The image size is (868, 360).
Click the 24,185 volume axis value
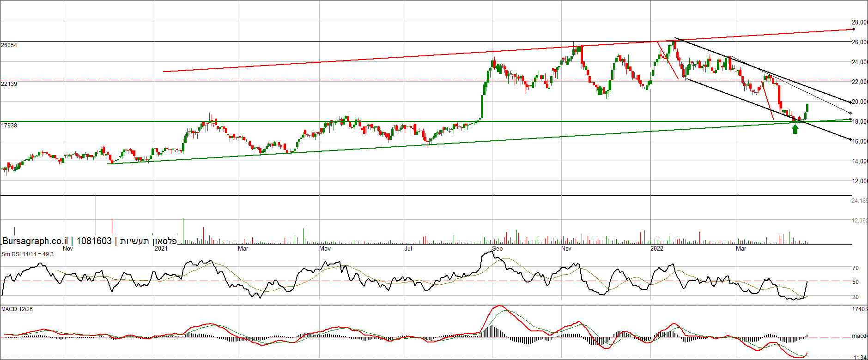coord(860,201)
